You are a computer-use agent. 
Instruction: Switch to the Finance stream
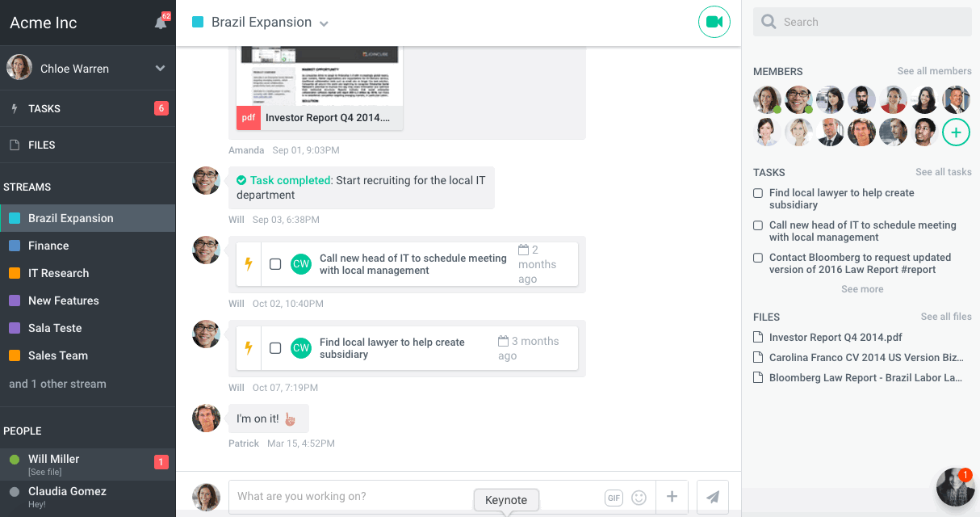[x=48, y=246]
